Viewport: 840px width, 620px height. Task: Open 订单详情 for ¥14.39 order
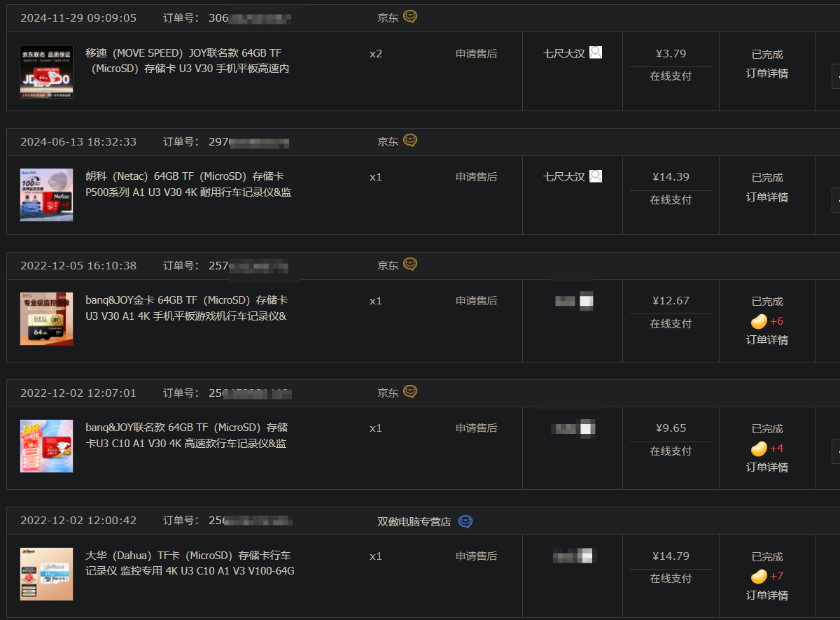coord(767,197)
